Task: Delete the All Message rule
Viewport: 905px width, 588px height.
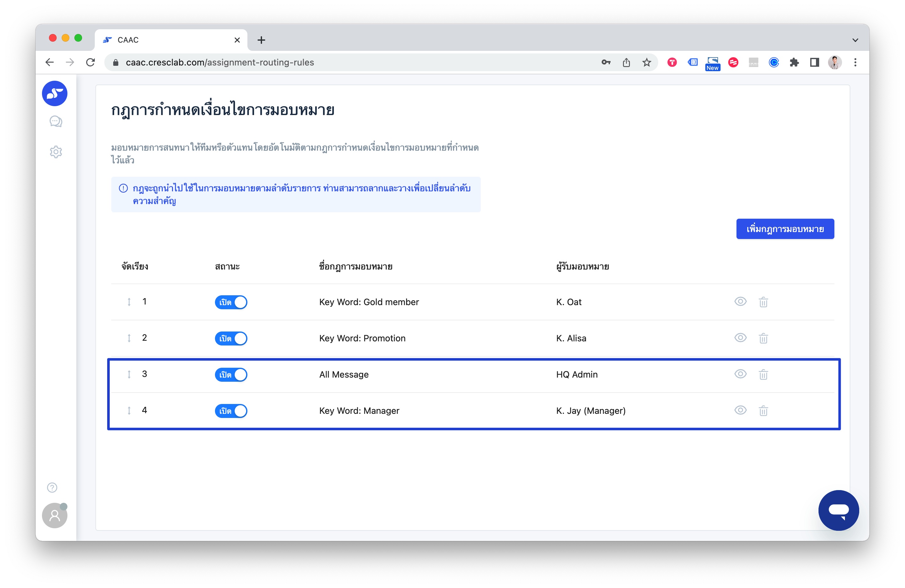Action: click(763, 374)
